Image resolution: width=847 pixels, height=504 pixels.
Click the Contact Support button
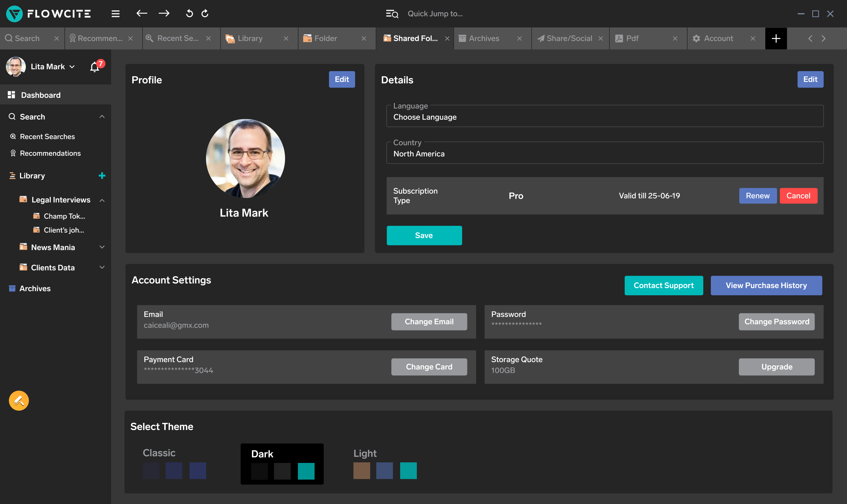click(x=664, y=285)
